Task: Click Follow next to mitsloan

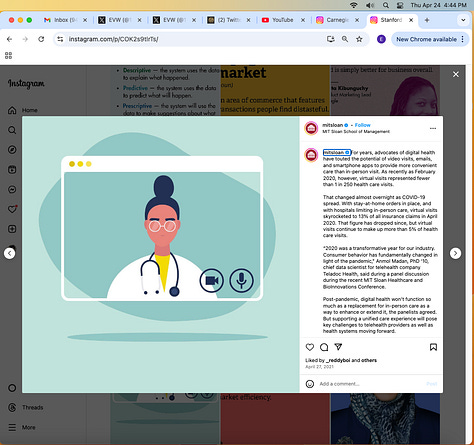Action: tap(363, 125)
